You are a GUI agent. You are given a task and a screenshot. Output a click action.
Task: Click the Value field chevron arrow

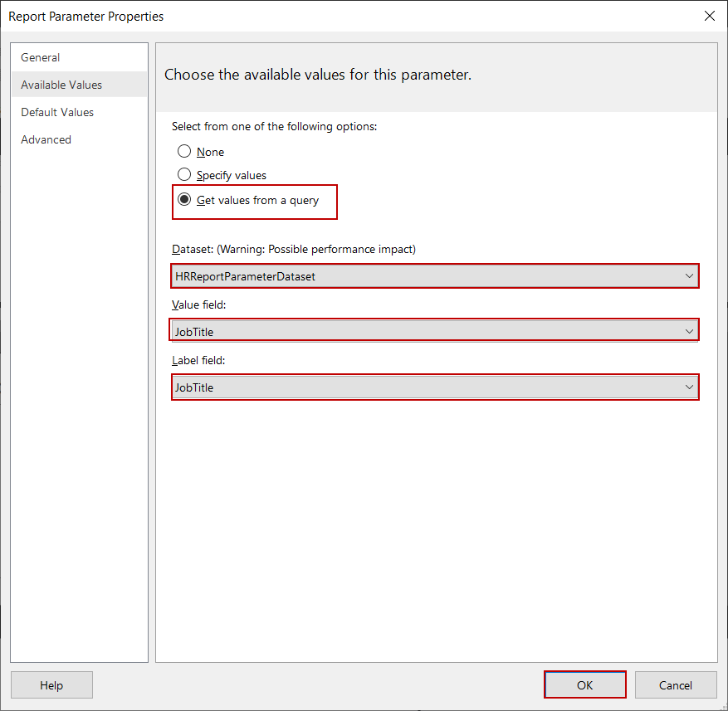pos(689,332)
